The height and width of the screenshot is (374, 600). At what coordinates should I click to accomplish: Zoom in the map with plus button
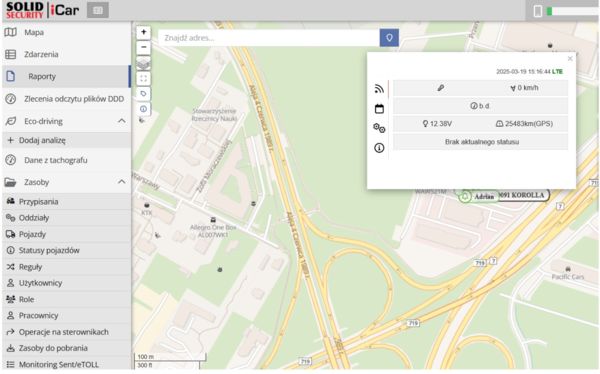143,32
